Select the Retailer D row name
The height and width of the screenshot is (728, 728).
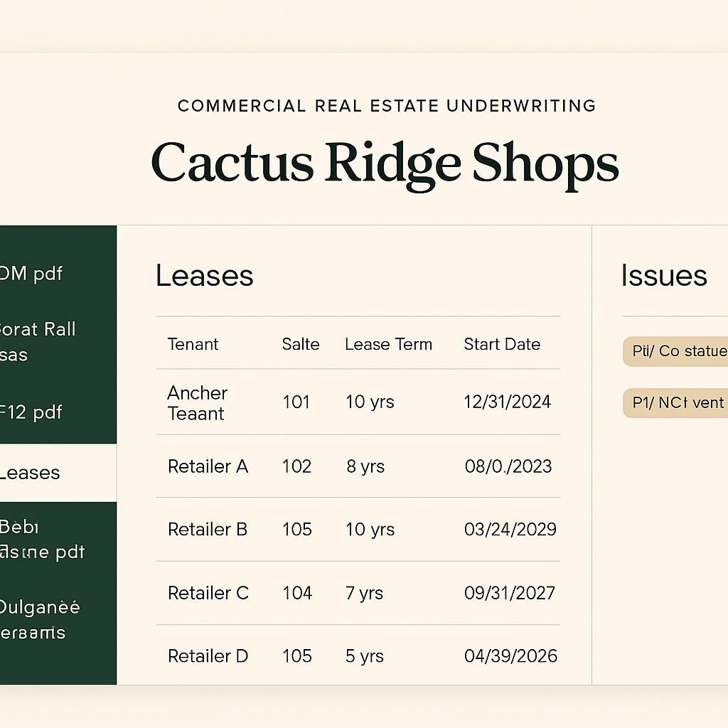[208, 656]
